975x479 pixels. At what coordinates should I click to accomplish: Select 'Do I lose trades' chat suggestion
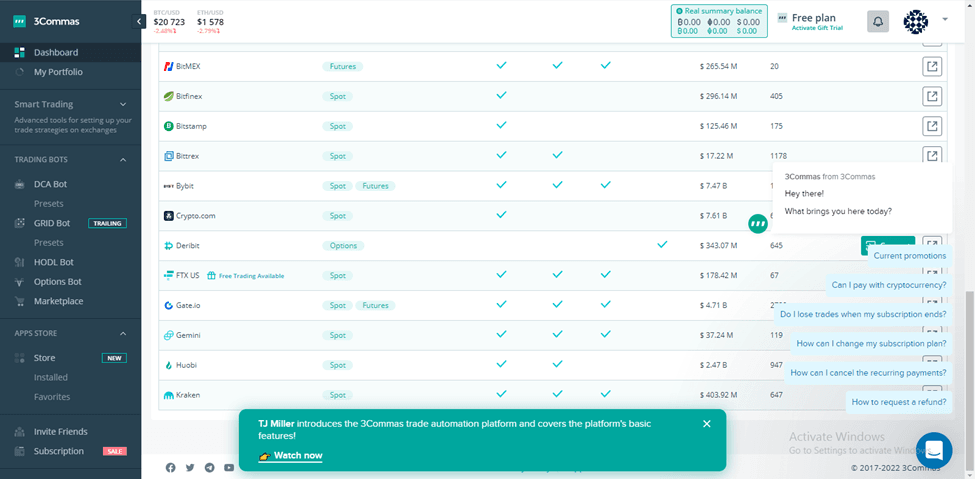(863, 314)
